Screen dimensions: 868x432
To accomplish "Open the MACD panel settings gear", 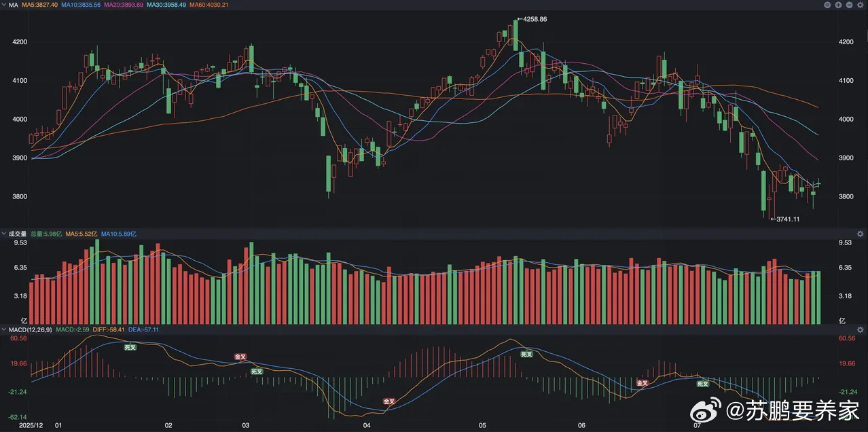I will pyautogui.click(x=861, y=329).
